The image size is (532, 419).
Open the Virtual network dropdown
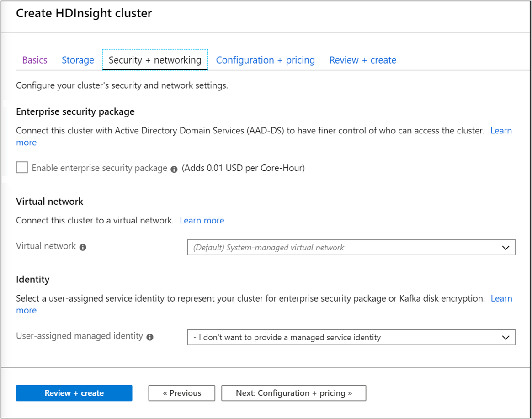[x=351, y=247]
